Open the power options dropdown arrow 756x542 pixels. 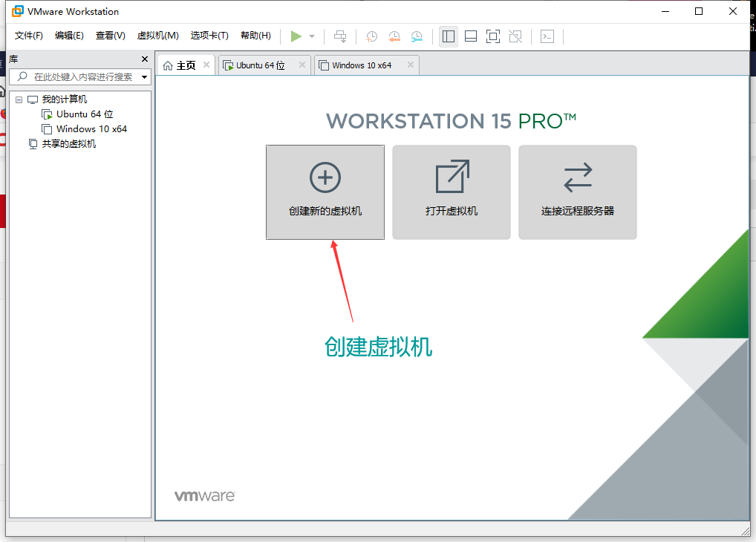pos(312,36)
